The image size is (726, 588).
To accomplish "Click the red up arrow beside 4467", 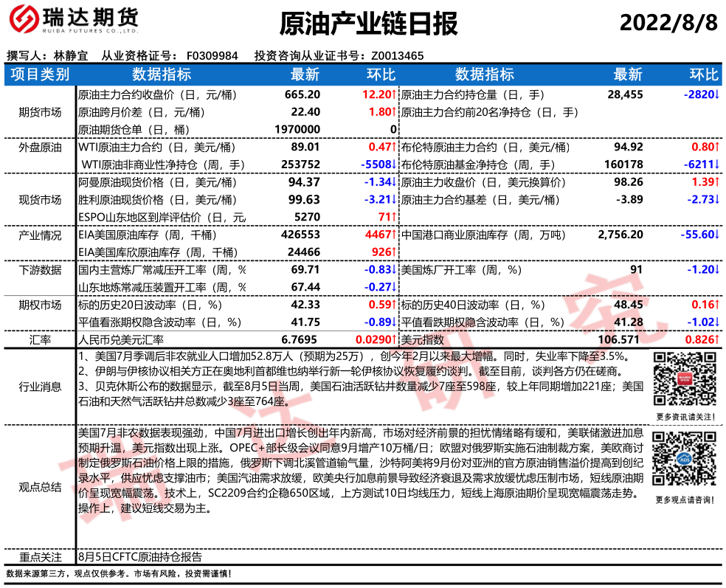I will point(395,235).
